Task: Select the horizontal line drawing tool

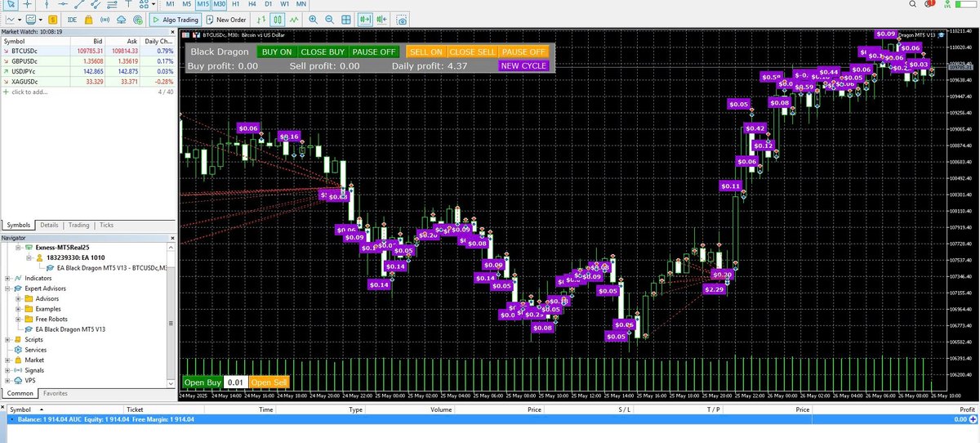Action: pyautogui.click(x=63, y=4)
